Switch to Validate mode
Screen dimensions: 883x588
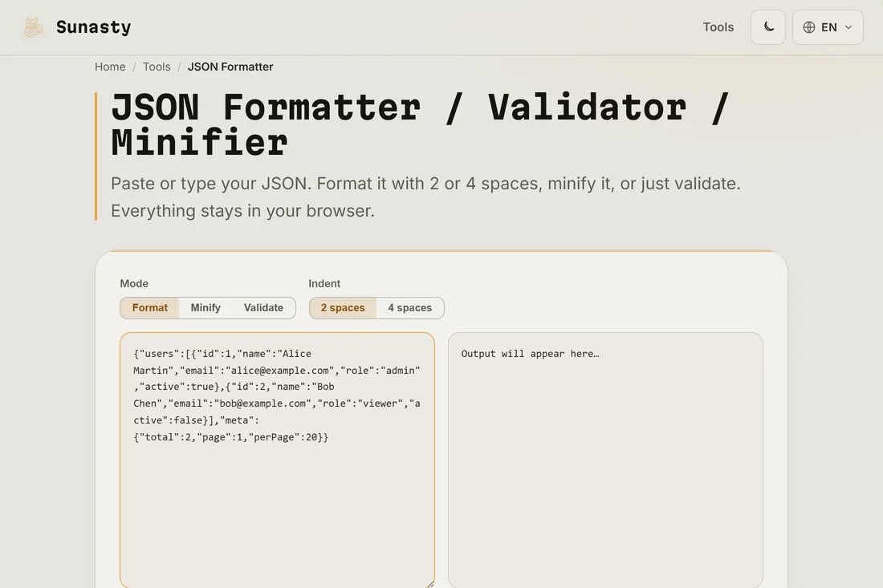coord(263,308)
